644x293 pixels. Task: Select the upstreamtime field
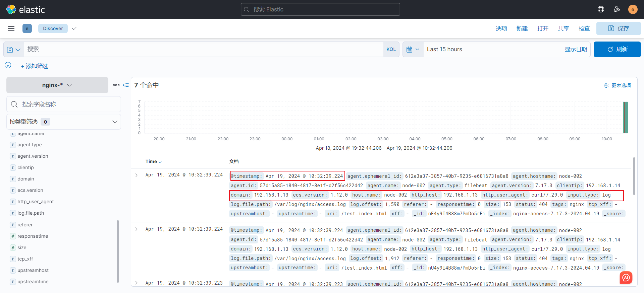[x=33, y=282]
